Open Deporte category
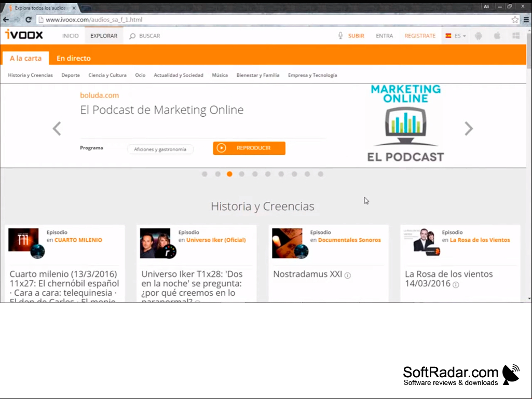The image size is (532, 399). [71, 75]
